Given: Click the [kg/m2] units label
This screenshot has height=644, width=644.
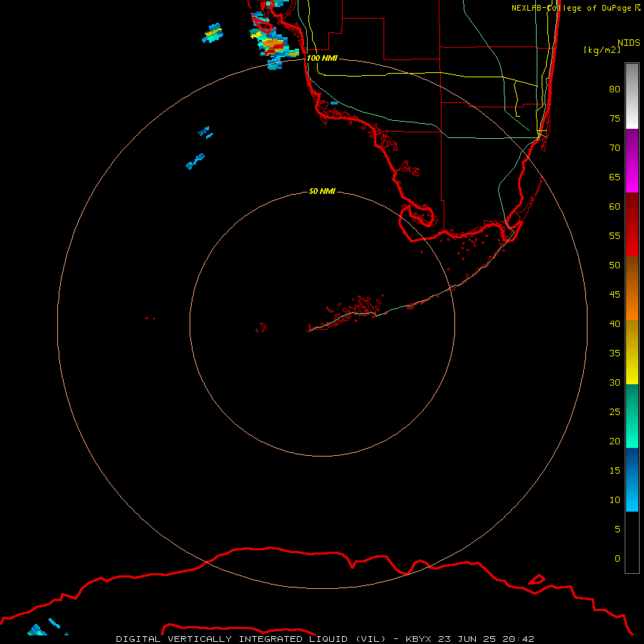Looking at the screenshot, I should [602, 50].
